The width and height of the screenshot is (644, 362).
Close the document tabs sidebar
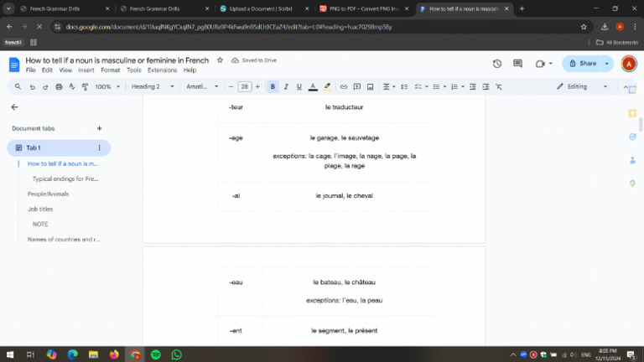click(15, 107)
